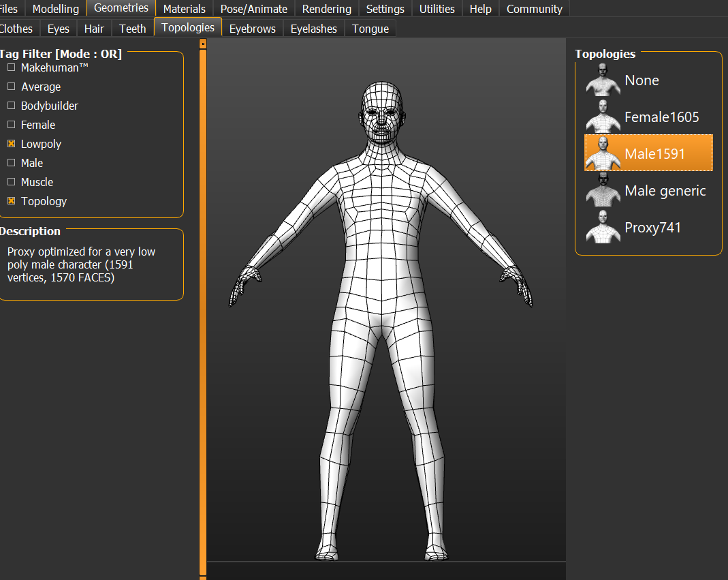
Task: Open the Rendering tab
Action: pyautogui.click(x=327, y=9)
